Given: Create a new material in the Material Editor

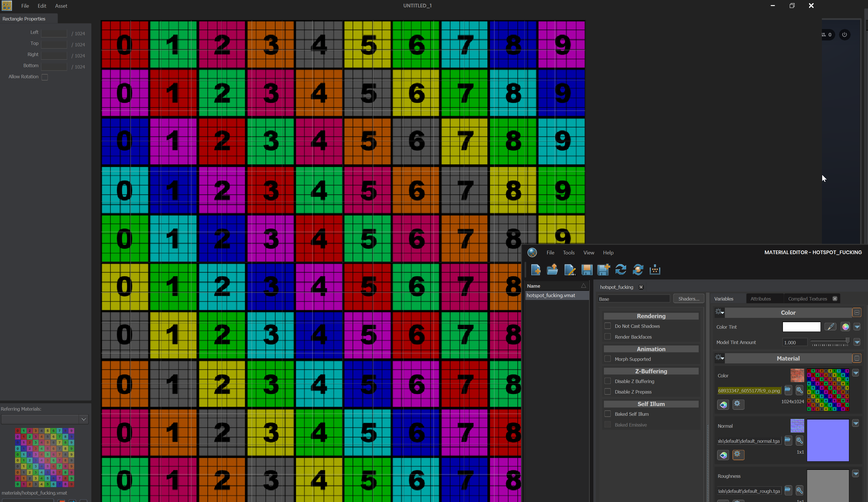Looking at the screenshot, I should coord(536,270).
